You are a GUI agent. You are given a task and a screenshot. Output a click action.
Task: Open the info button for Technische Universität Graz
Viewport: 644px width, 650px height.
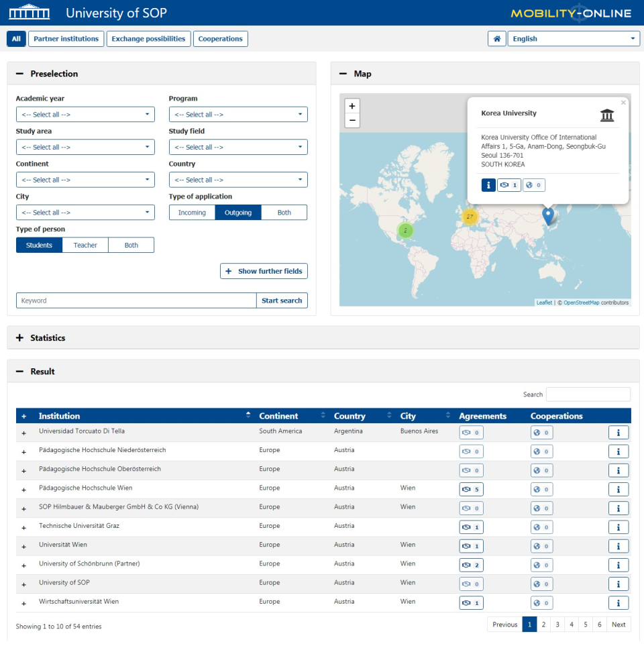(619, 527)
